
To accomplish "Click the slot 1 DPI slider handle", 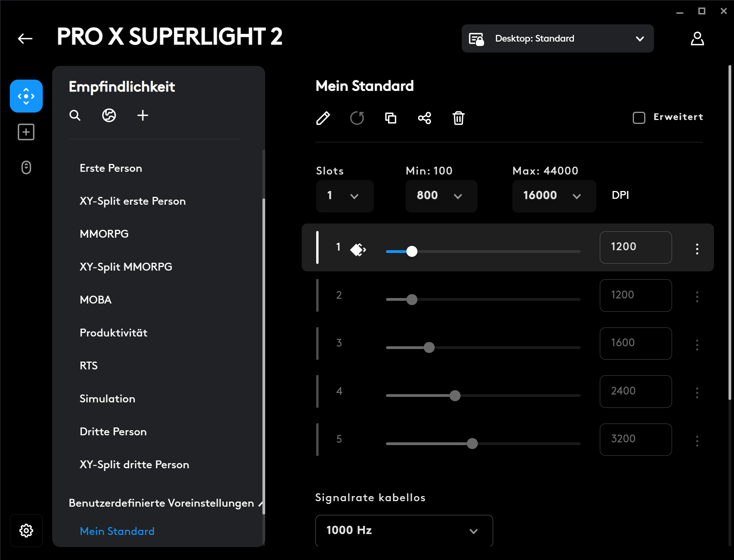I will click(412, 251).
